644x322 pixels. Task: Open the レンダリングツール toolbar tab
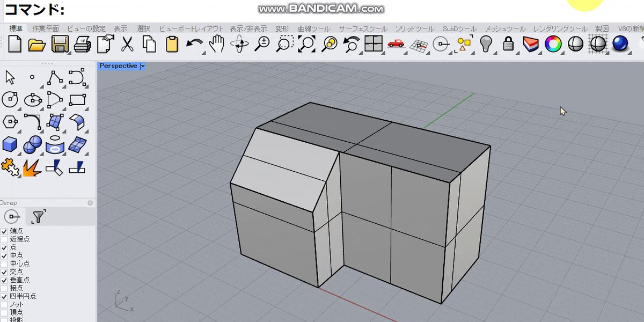(x=560, y=28)
